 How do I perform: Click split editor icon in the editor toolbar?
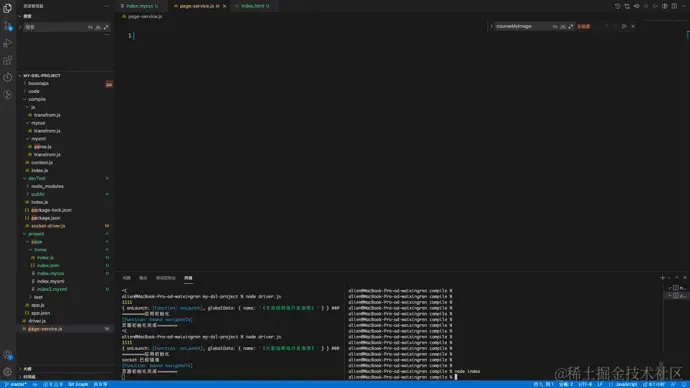[x=674, y=6]
